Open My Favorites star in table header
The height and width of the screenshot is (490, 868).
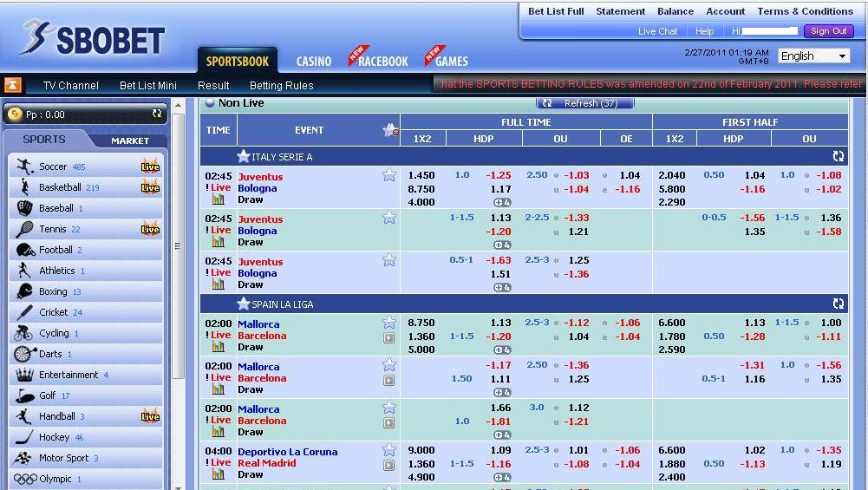click(391, 130)
